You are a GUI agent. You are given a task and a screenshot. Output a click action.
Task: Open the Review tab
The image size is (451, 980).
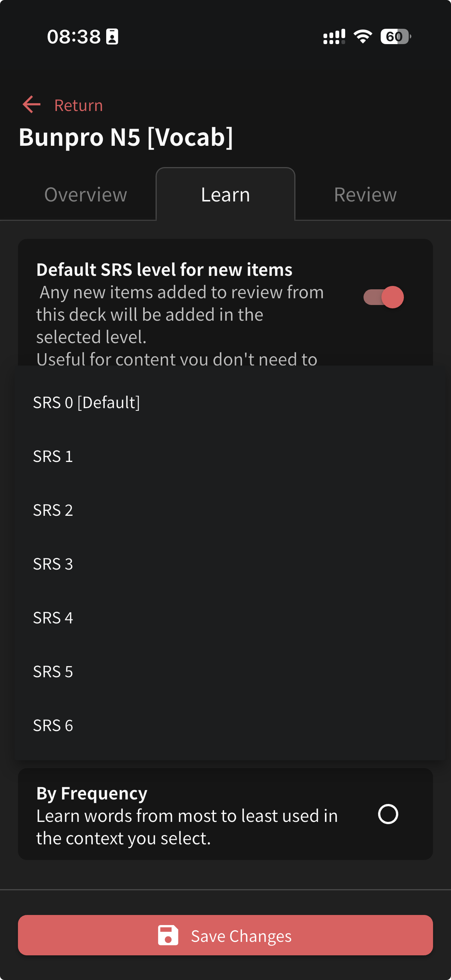pyautogui.click(x=365, y=195)
